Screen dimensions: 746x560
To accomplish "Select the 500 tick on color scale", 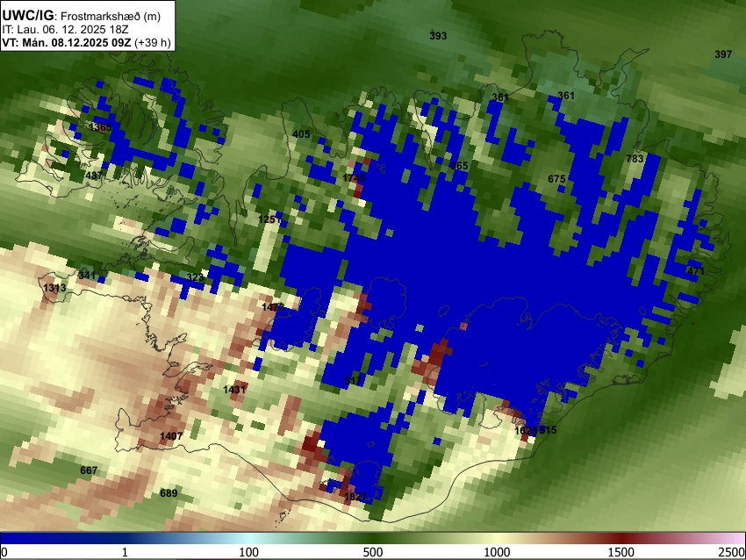I will coord(373,552).
